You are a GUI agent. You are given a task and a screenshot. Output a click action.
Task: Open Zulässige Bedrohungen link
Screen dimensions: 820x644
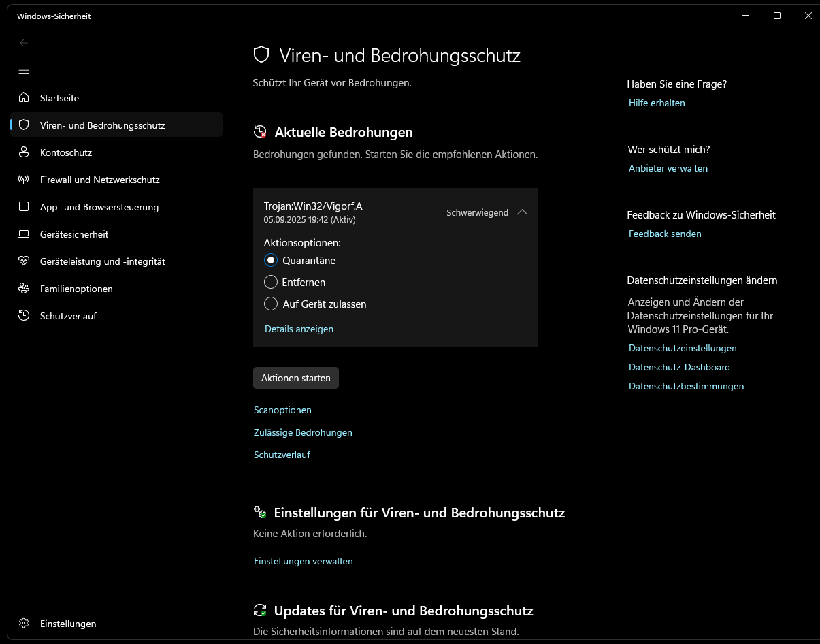303,432
